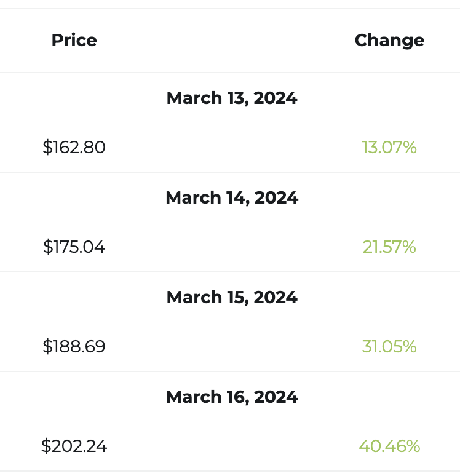Select the March 15, 2024 date heading
The image size is (460, 476).
(232, 298)
